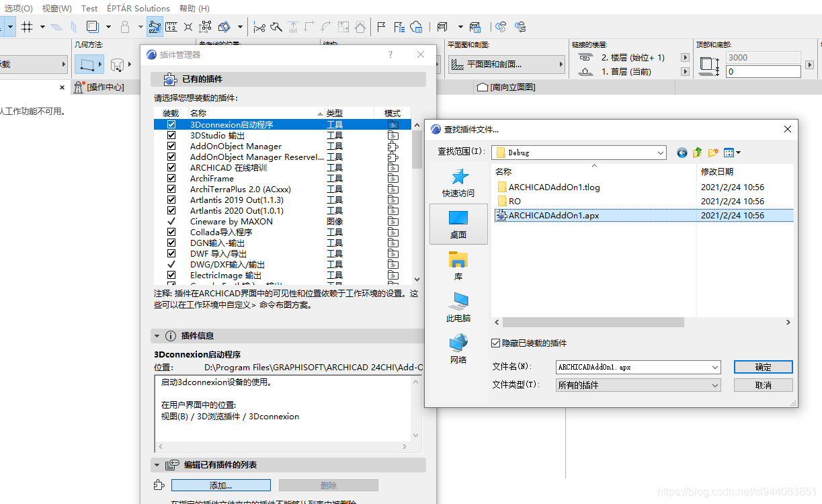
Task: Toggle the Collada导入程序 load checkbox
Action: pyautogui.click(x=171, y=232)
